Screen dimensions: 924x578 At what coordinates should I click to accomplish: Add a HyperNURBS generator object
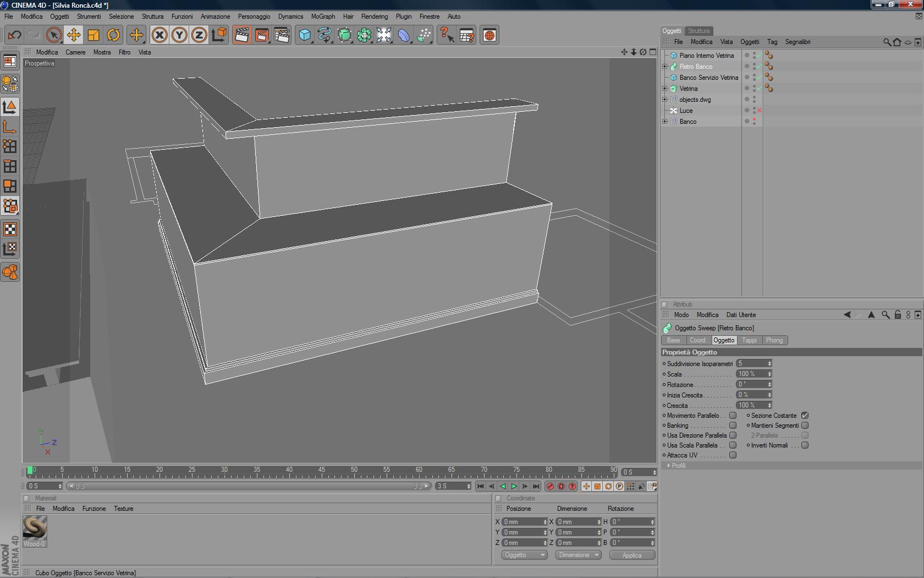point(344,35)
